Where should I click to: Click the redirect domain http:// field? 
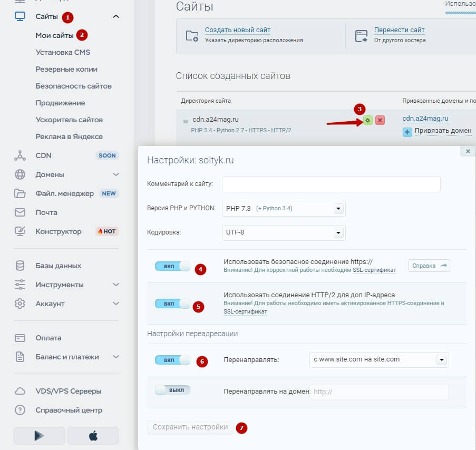[x=379, y=392]
